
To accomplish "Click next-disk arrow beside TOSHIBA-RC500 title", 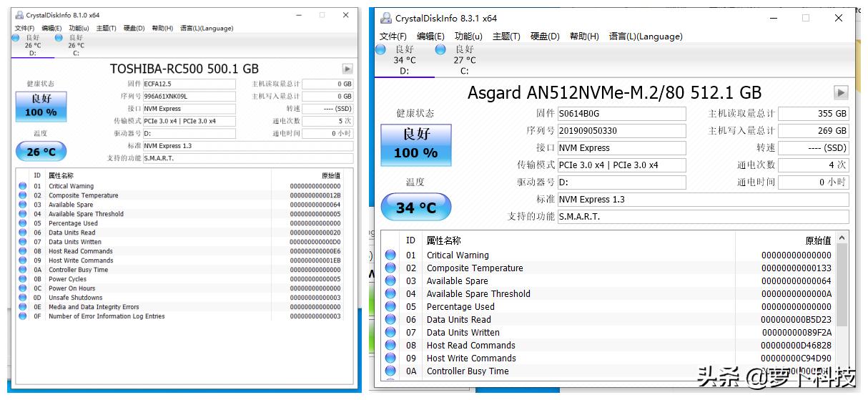I will pos(347,69).
